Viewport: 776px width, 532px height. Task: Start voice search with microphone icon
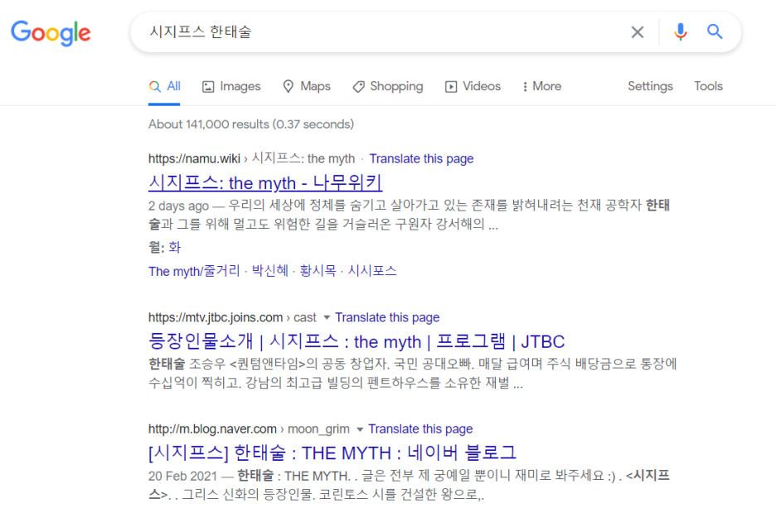681,31
